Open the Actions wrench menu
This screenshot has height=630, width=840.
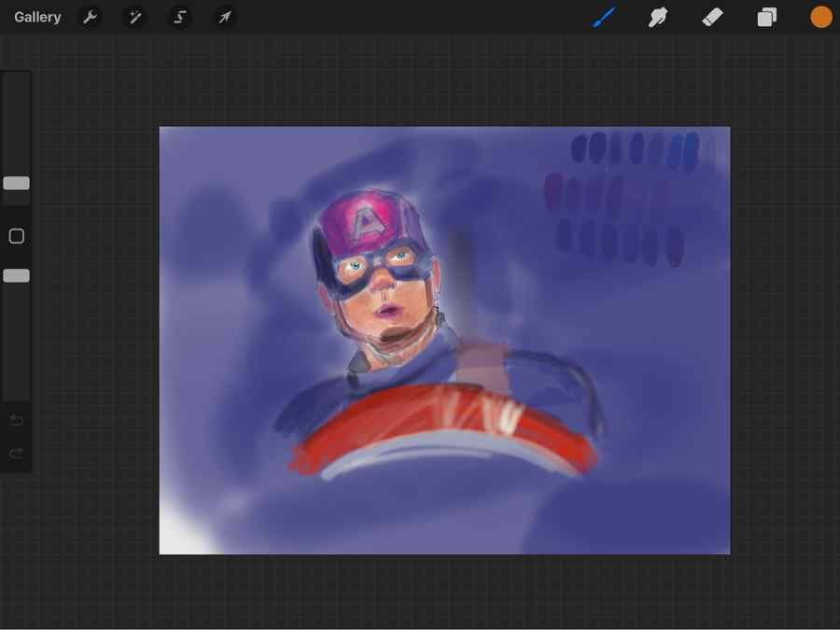pos(90,17)
